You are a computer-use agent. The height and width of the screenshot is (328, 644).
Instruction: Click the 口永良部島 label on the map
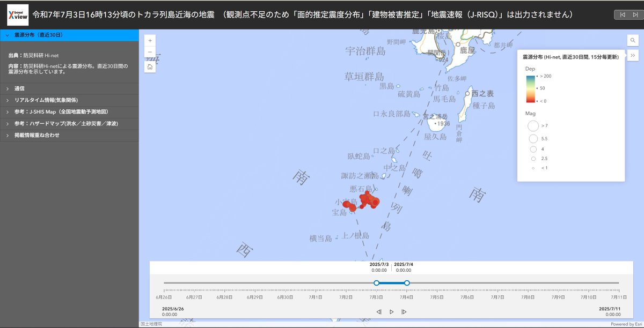391,114
